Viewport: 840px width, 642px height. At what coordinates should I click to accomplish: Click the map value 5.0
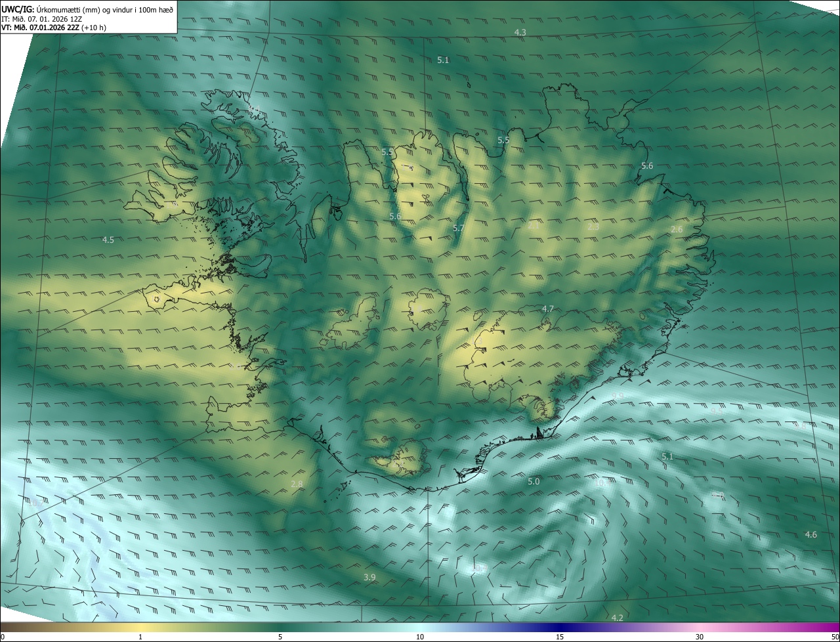coord(534,481)
